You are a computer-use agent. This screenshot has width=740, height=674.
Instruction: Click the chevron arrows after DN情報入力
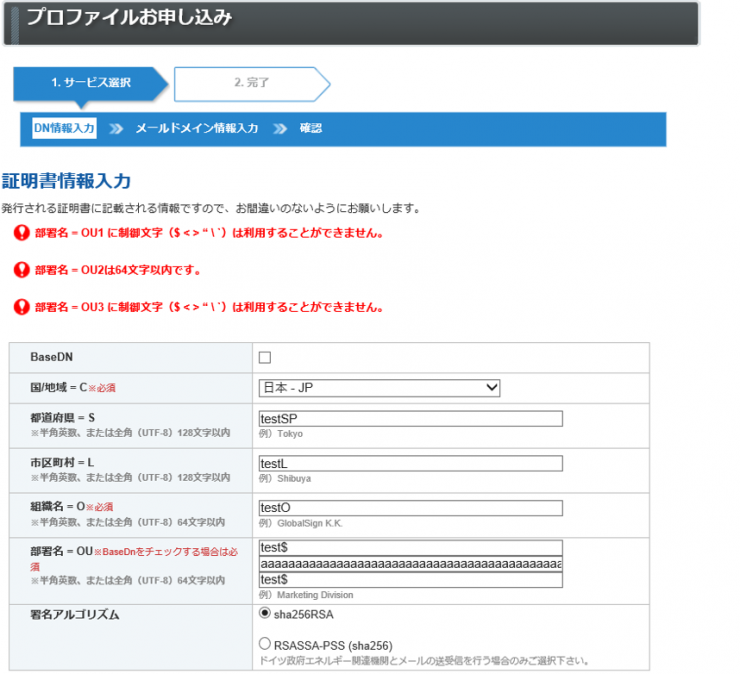pyautogui.click(x=116, y=129)
